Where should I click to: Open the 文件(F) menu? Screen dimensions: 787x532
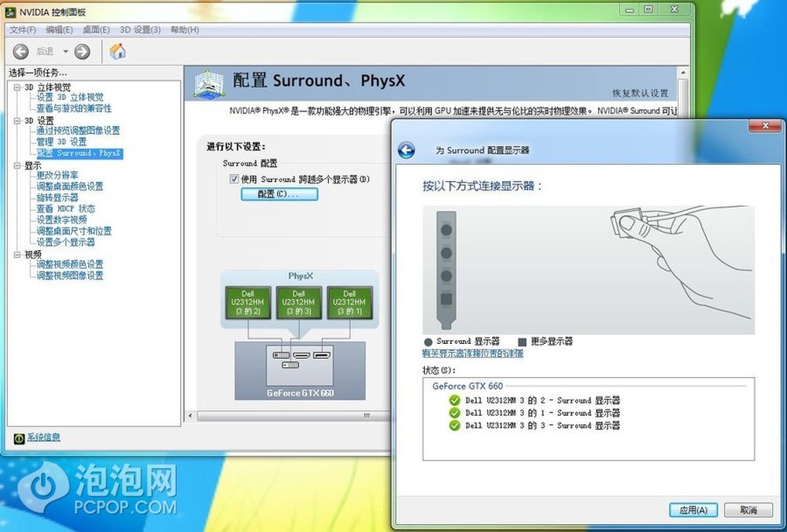[x=23, y=30]
